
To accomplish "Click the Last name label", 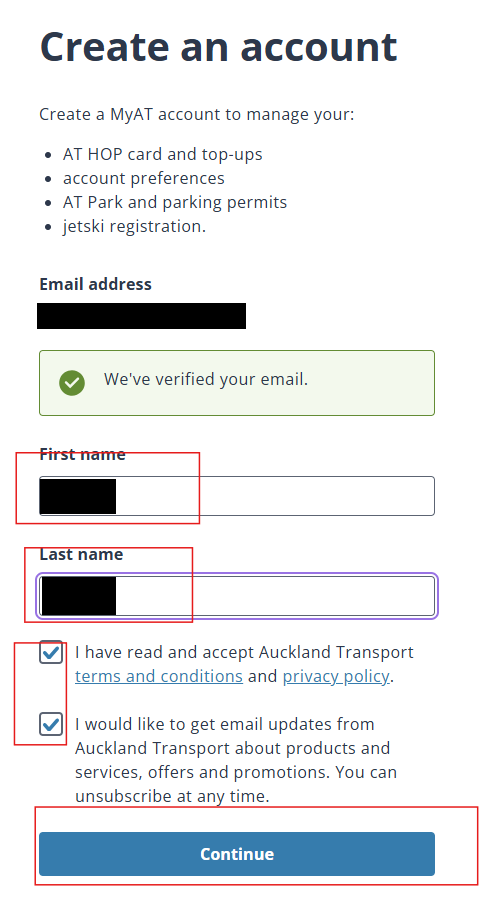I will (81, 554).
